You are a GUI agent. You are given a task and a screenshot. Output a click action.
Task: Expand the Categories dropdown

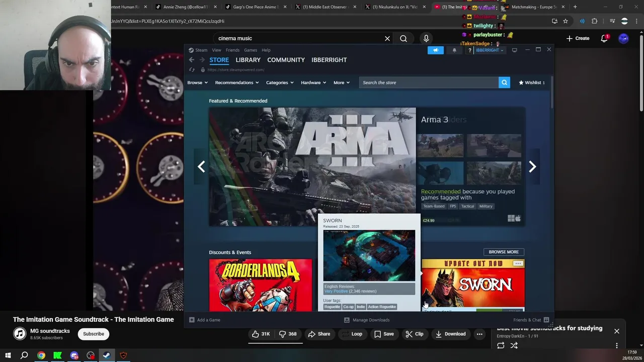coord(280,82)
